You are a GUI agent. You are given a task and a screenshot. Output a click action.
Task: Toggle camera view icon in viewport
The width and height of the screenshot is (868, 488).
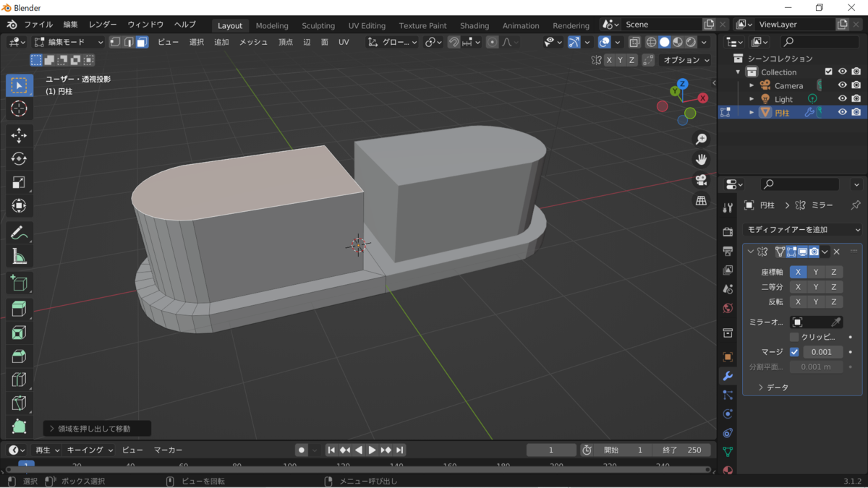[701, 180]
